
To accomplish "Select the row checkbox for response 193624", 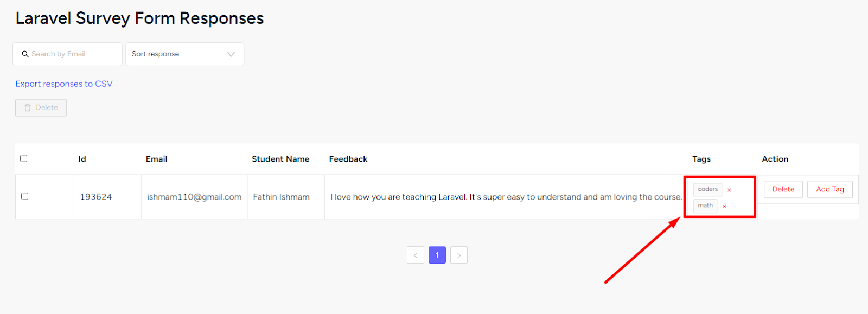I will click(24, 196).
